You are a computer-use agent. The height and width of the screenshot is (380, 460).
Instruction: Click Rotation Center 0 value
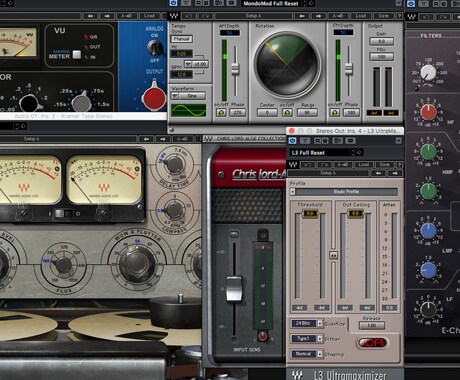coord(267,113)
